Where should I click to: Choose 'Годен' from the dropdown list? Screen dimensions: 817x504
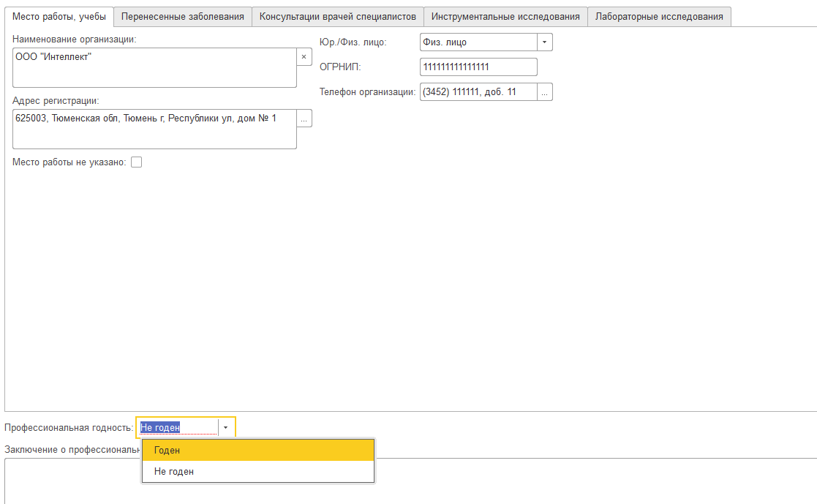[257, 451]
